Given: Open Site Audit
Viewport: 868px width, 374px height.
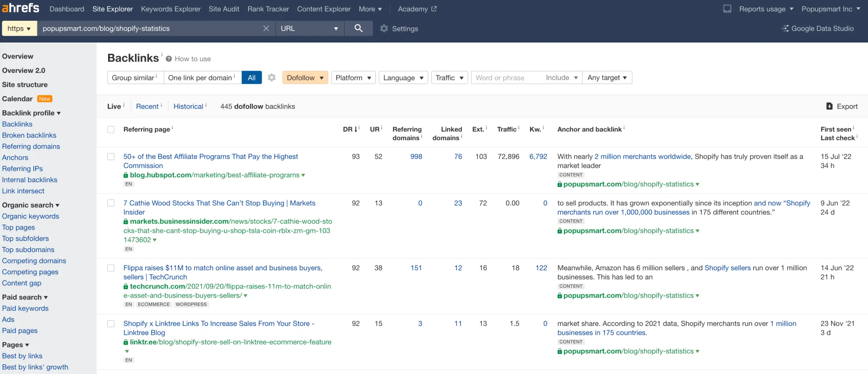Looking at the screenshot, I should pos(224,9).
